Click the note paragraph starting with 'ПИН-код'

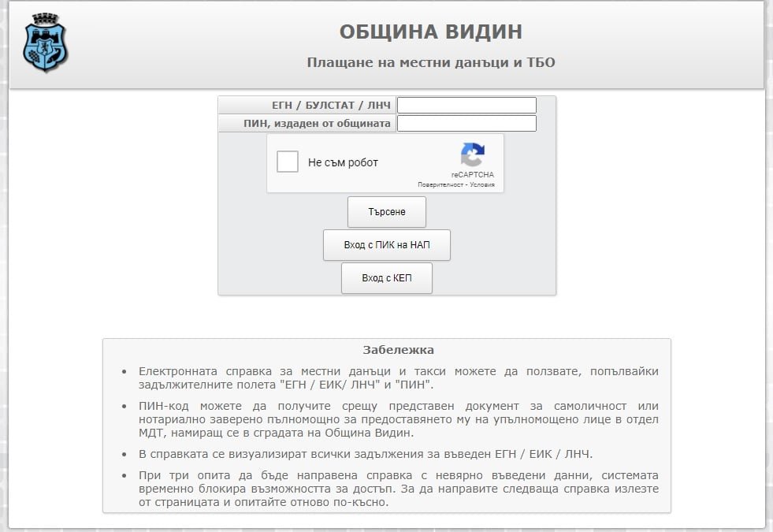pyautogui.click(x=398, y=419)
